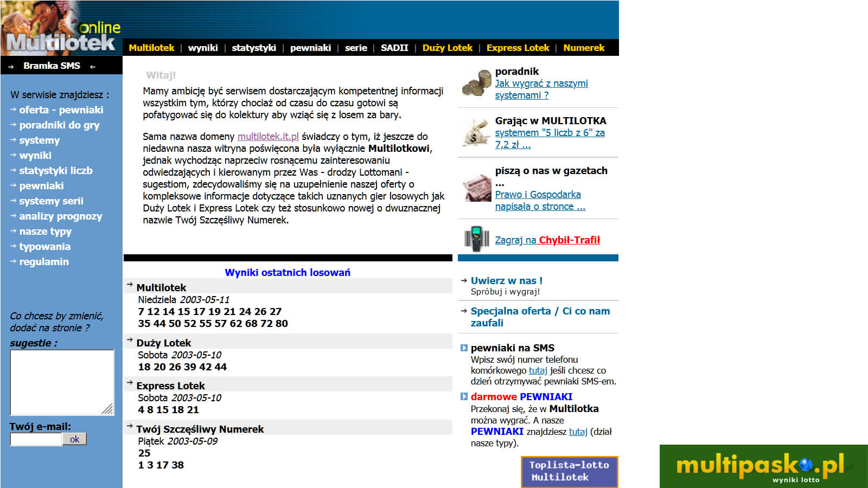This screenshot has width=868, height=488.
Task: Click the Toplista-lotto Multilotek badge
Action: [569, 471]
